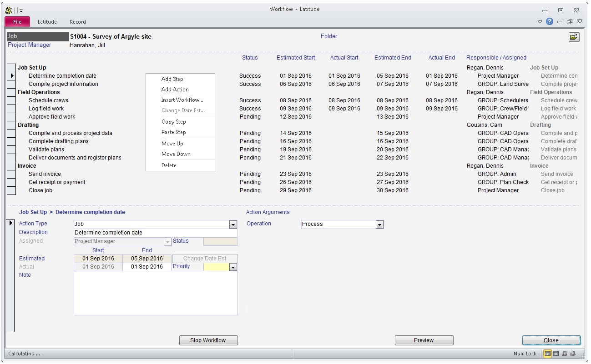591x364 pixels.
Task: Collapse the ribbon with the chevron toggle
Action: click(540, 21)
